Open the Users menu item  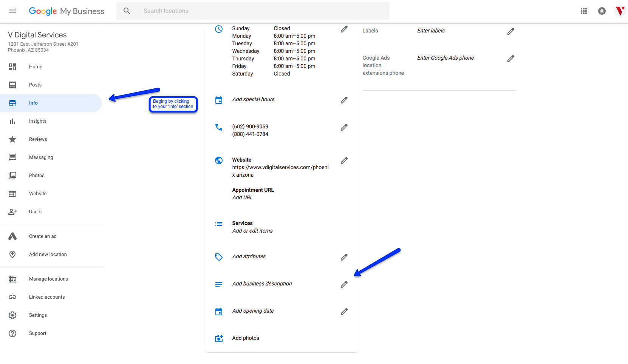tap(35, 212)
